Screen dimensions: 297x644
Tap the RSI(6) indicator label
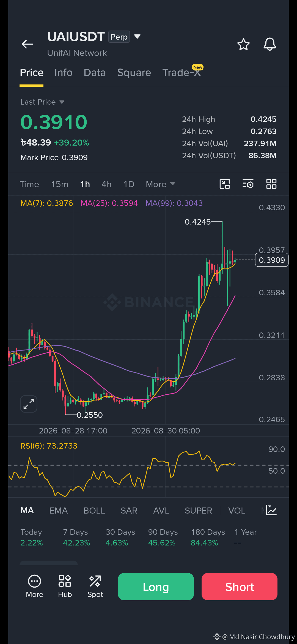(x=49, y=446)
